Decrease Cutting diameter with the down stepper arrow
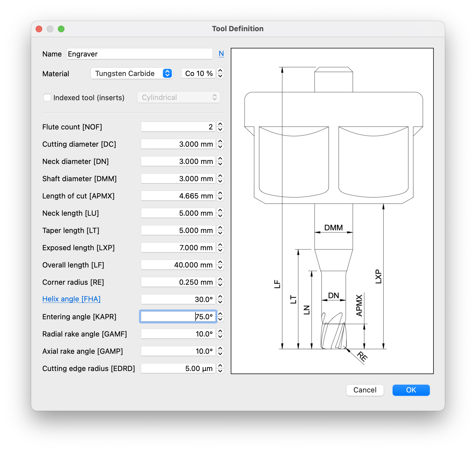 220,147
